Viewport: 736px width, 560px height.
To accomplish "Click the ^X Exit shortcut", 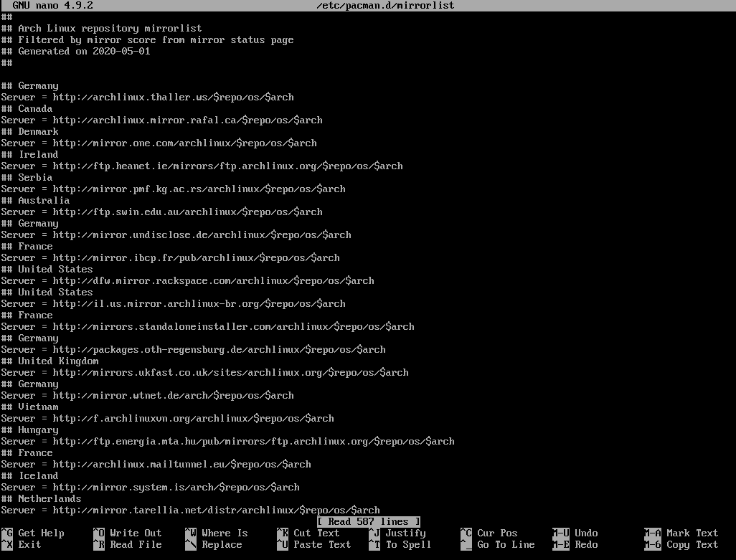I will point(21,545).
